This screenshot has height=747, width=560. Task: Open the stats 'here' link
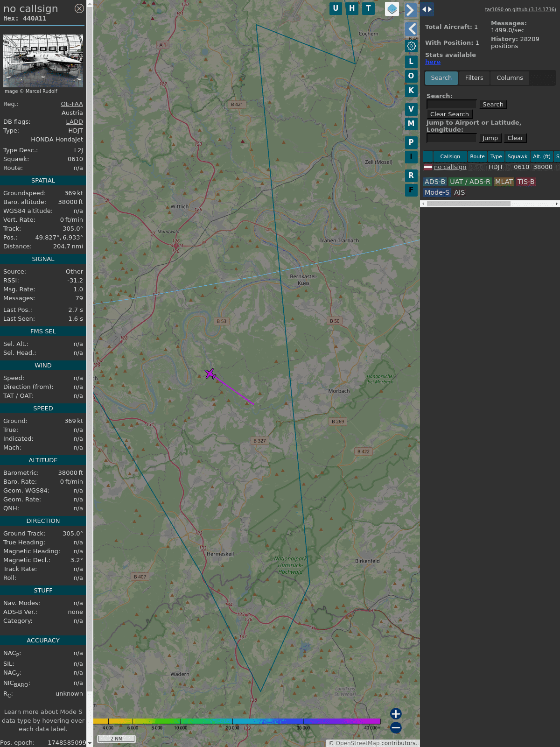click(x=433, y=62)
